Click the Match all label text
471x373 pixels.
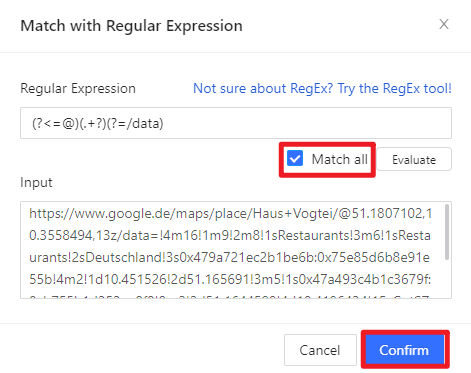click(x=340, y=159)
